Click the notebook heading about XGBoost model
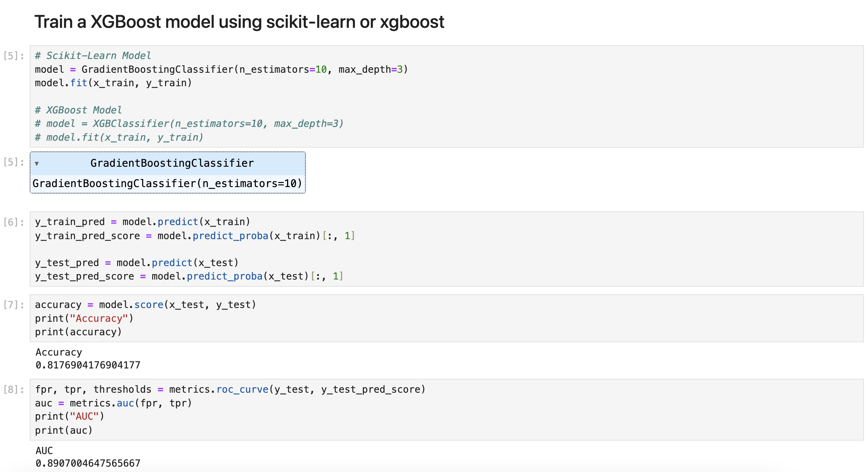Screen dimensions: 868x472 point(239,22)
